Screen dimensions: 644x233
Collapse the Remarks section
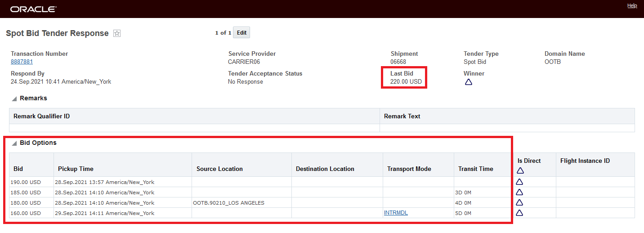(x=14, y=99)
